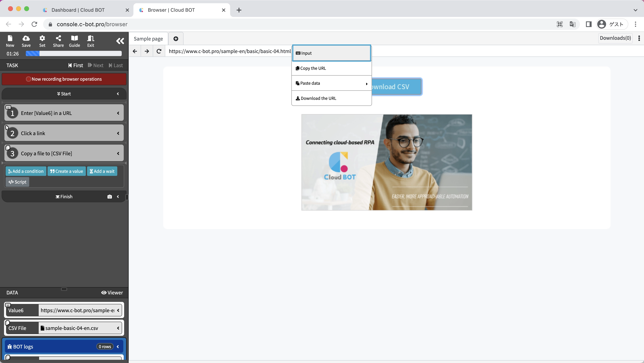Click the New file icon
This screenshot has height=363, width=644.
[x=10, y=41]
